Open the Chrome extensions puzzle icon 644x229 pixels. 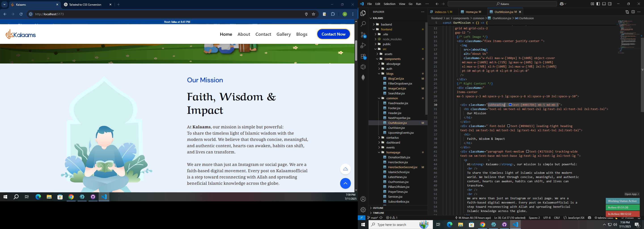(x=333, y=14)
